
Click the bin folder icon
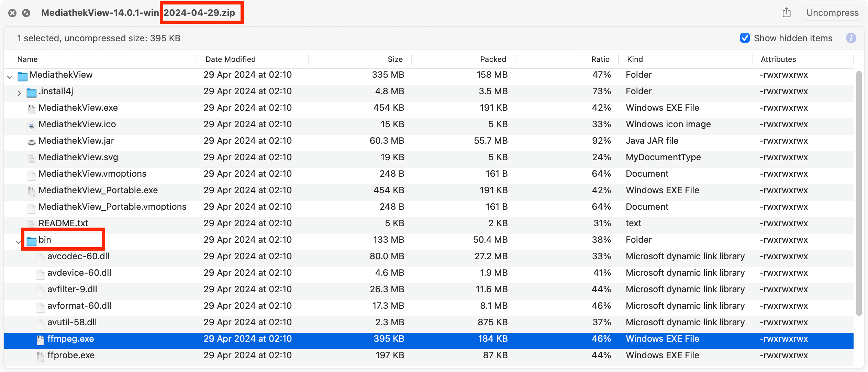32,241
